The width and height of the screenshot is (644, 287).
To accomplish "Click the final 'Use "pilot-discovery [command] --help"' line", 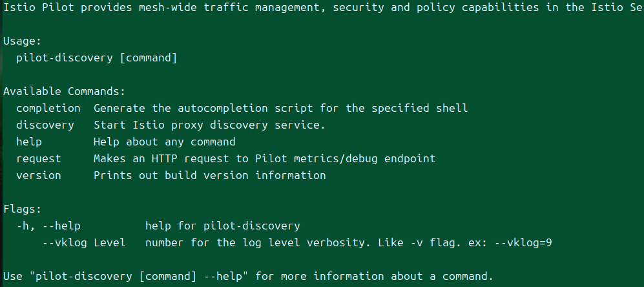I will coord(248,276).
